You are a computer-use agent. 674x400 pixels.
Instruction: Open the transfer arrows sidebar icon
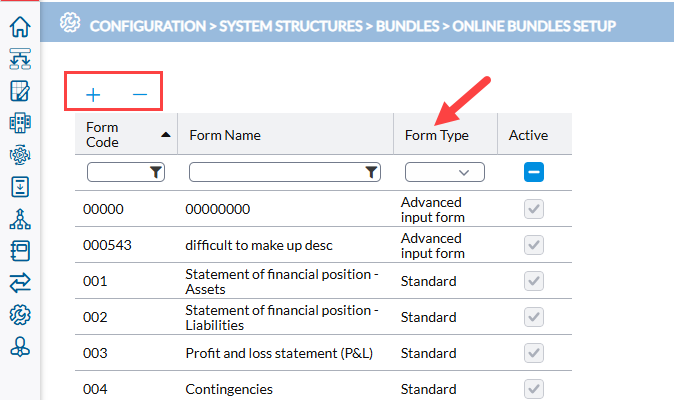point(20,283)
